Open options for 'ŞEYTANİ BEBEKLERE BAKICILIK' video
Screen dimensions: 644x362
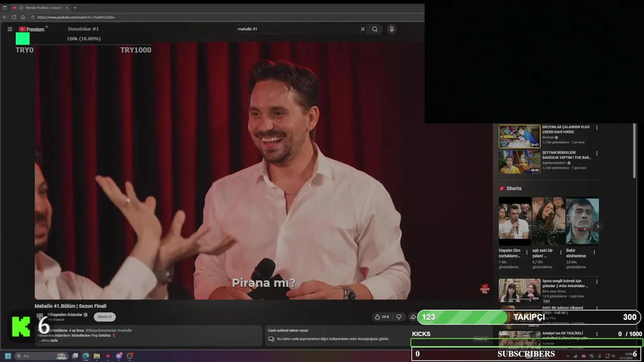coord(597,153)
